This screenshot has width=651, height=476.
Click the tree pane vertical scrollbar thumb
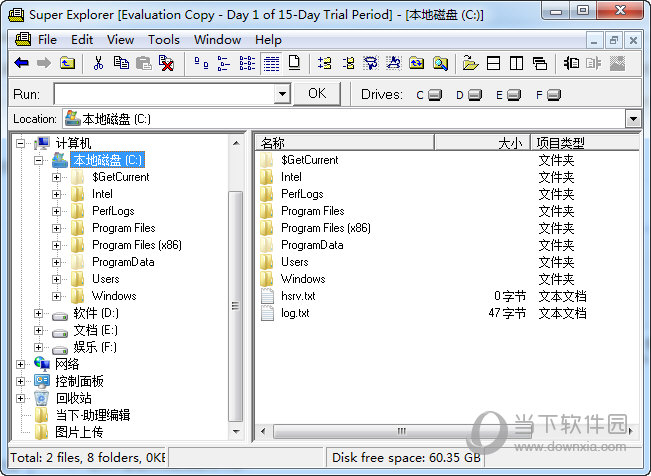click(235, 307)
